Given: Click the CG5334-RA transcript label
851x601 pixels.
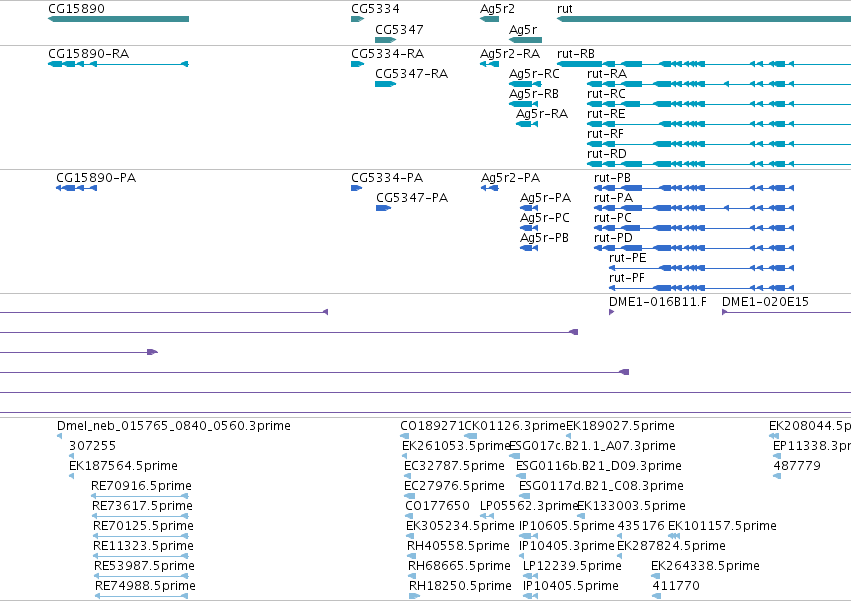Looking at the screenshot, I should point(388,54).
